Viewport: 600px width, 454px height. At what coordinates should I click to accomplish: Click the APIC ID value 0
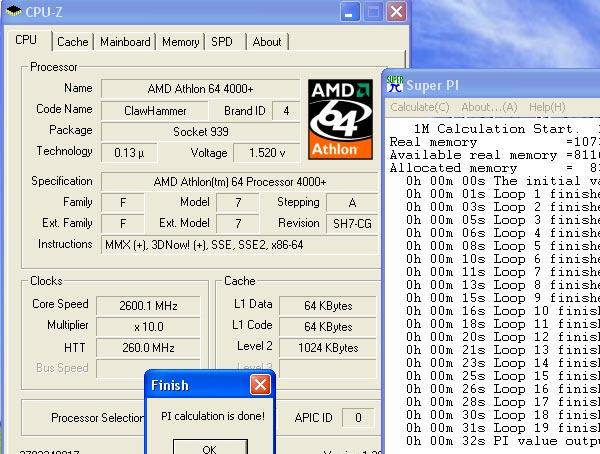[358, 418]
